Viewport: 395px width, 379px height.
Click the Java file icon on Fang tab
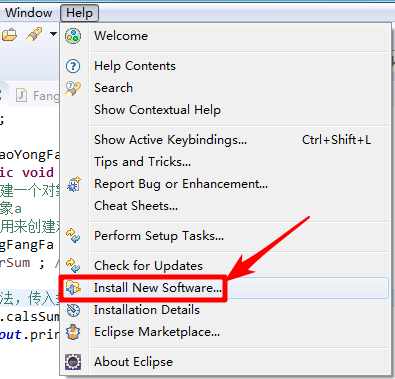[x=21, y=96]
